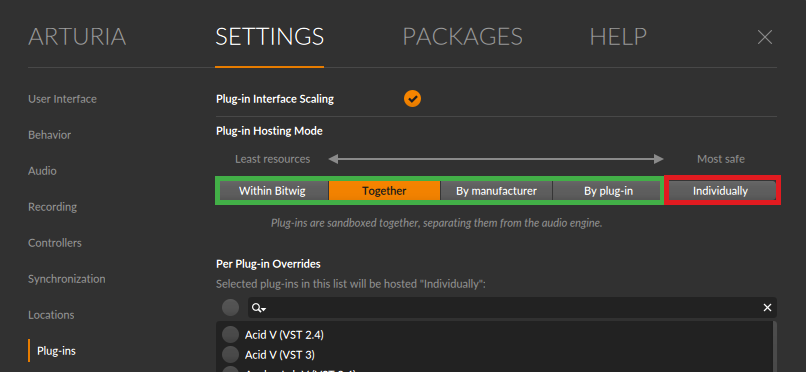Switch to the Arturia tab
Image resolution: width=806 pixels, height=372 pixels.
(77, 37)
